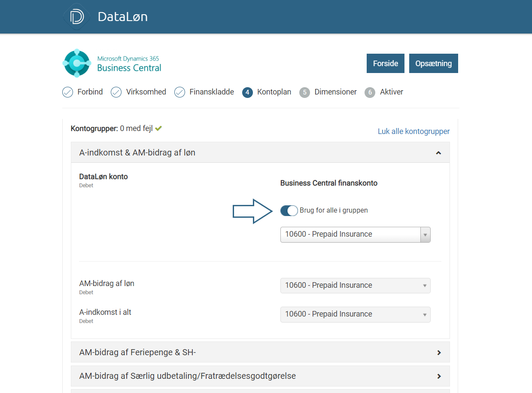Expand AM-bidrag af Feriepenge & SH- group
The image size is (532, 393).
tap(260, 353)
